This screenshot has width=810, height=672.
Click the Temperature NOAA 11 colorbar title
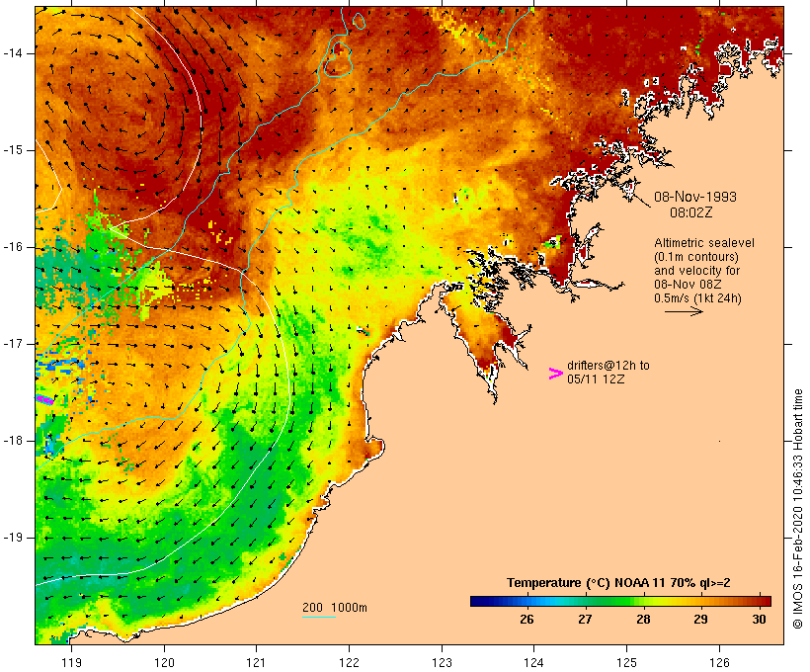618,583
